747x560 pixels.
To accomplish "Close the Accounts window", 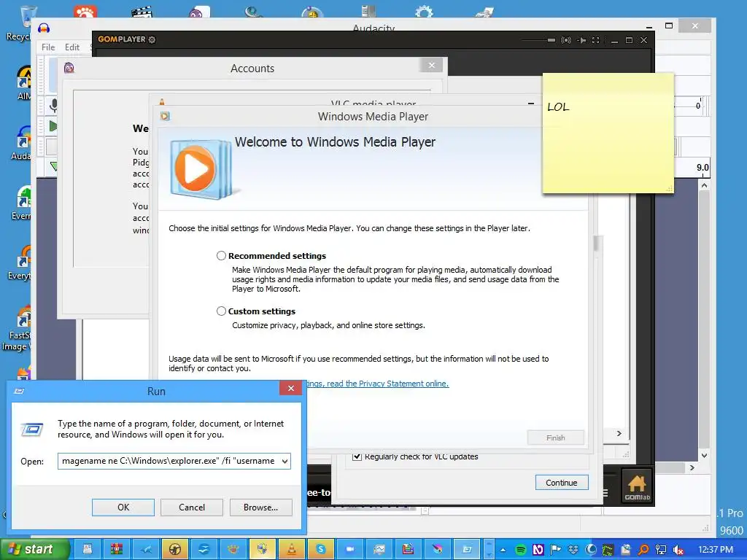I will 432,65.
